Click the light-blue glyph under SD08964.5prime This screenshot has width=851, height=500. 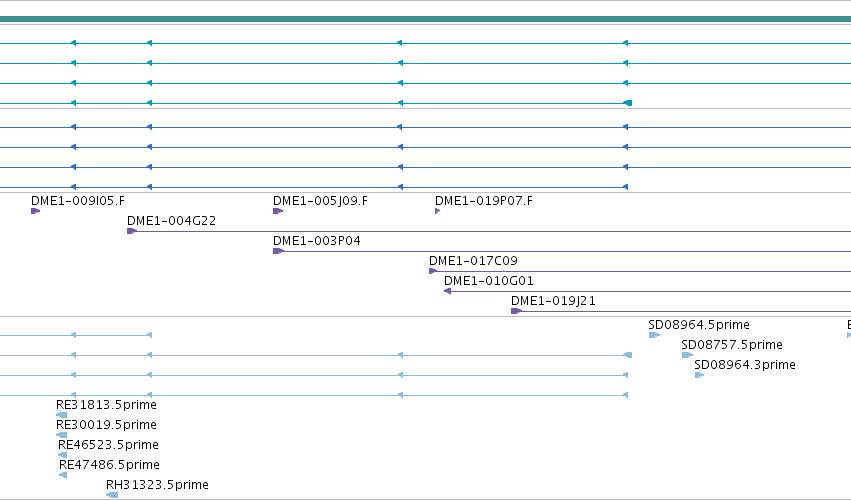pos(655,335)
